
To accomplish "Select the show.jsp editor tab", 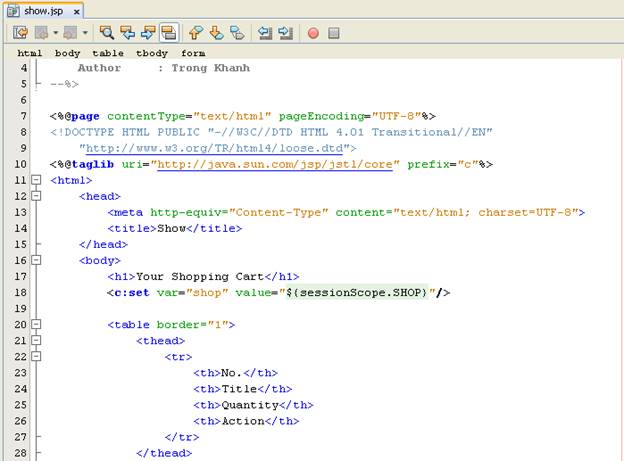I will (x=44, y=11).
